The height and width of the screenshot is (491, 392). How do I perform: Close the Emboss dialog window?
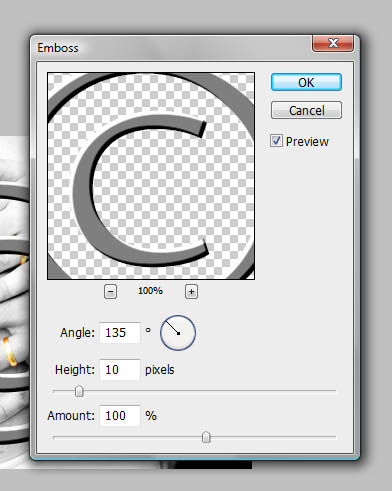pyautogui.click(x=333, y=43)
